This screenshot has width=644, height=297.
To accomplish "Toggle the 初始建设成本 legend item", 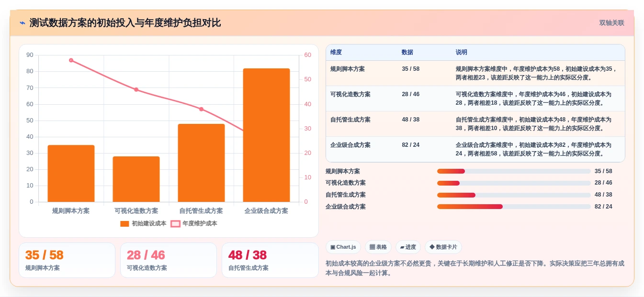I will 143,223.
